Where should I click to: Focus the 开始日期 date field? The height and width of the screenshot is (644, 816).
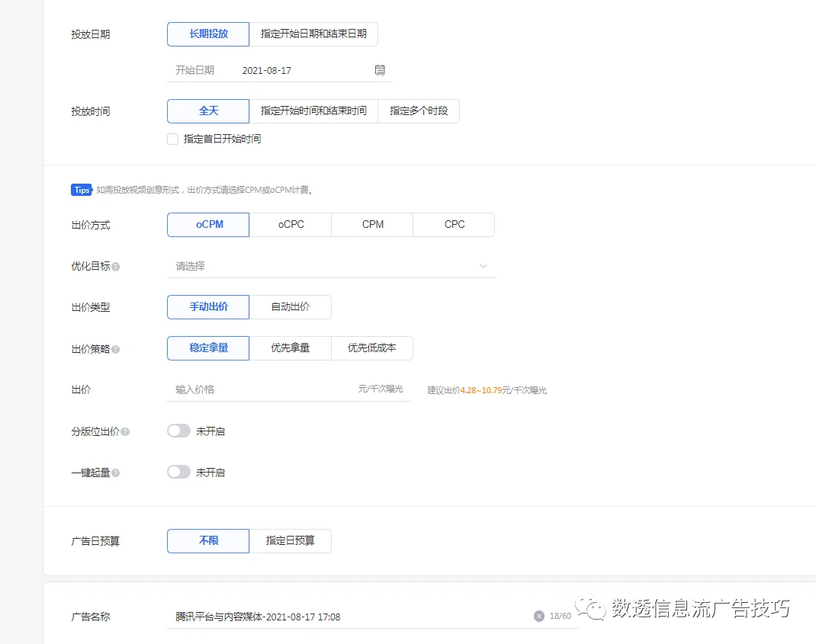(279, 70)
